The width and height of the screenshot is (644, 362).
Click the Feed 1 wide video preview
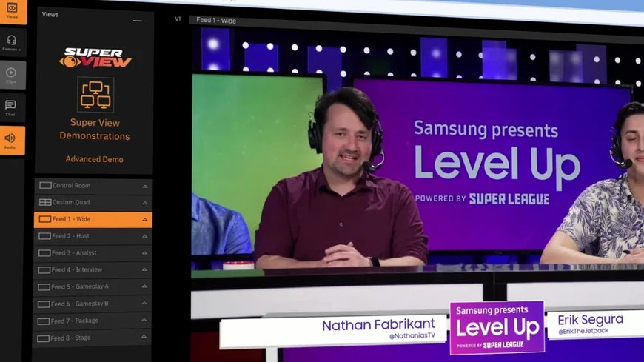[x=417, y=193]
